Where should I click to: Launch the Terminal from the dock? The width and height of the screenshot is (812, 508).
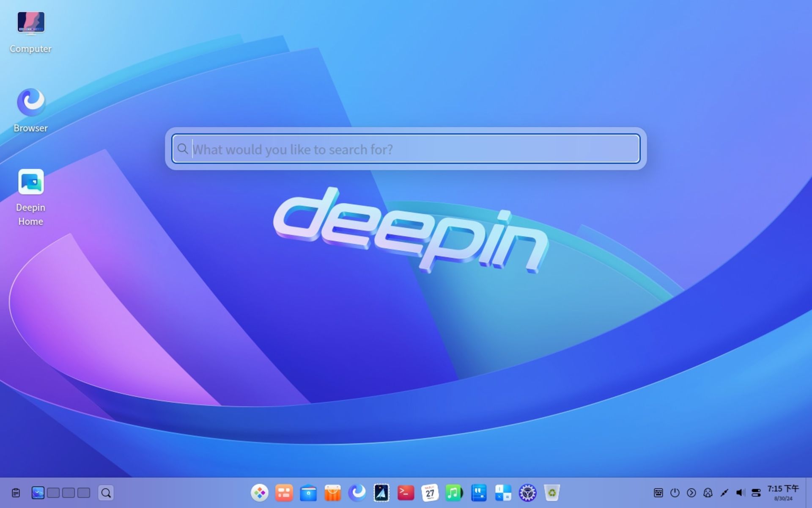tap(406, 493)
